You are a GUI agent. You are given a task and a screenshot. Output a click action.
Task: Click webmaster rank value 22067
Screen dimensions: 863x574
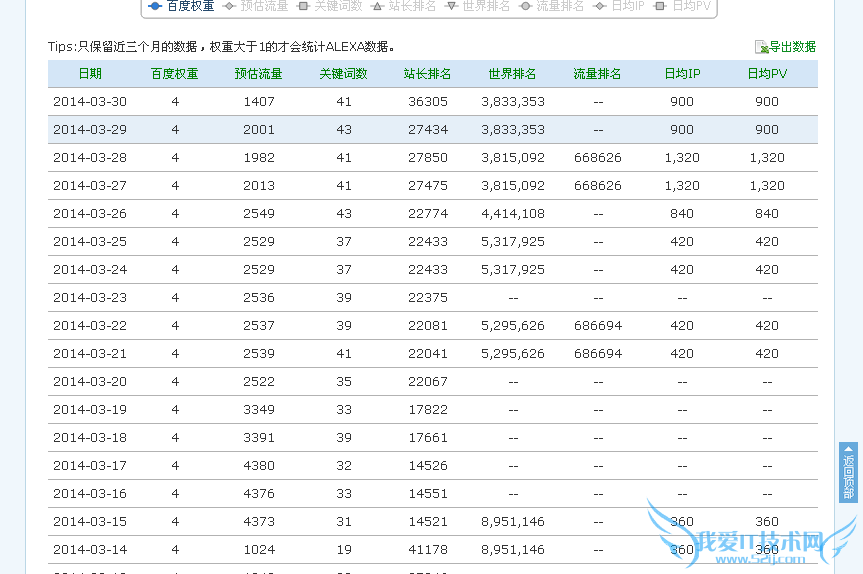point(428,382)
